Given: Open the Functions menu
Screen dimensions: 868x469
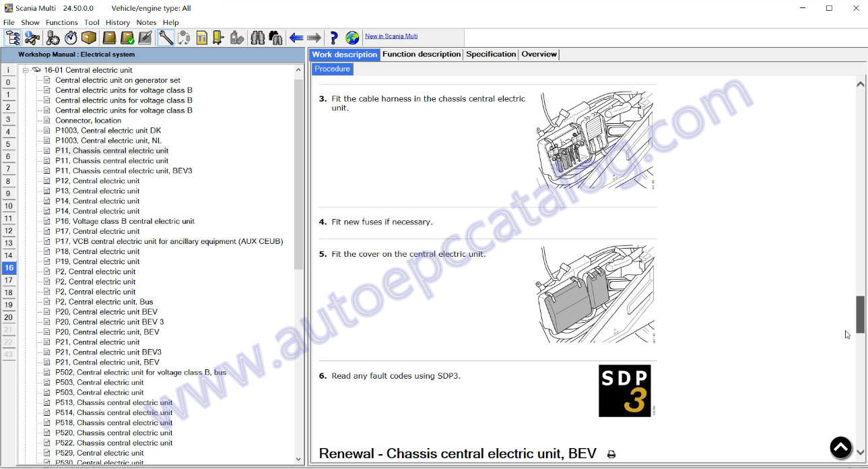Looking at the screenshot, I should (61, 22).
